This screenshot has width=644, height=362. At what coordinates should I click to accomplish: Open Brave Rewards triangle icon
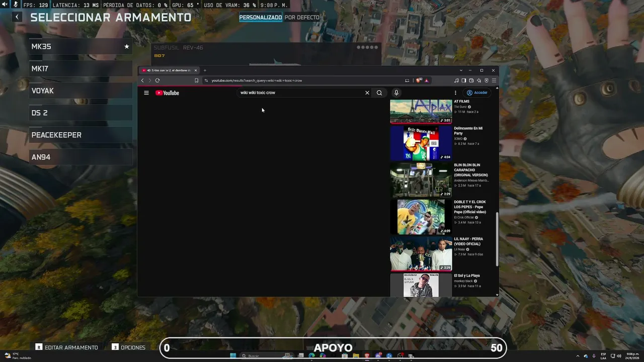(x=427, y=80)
